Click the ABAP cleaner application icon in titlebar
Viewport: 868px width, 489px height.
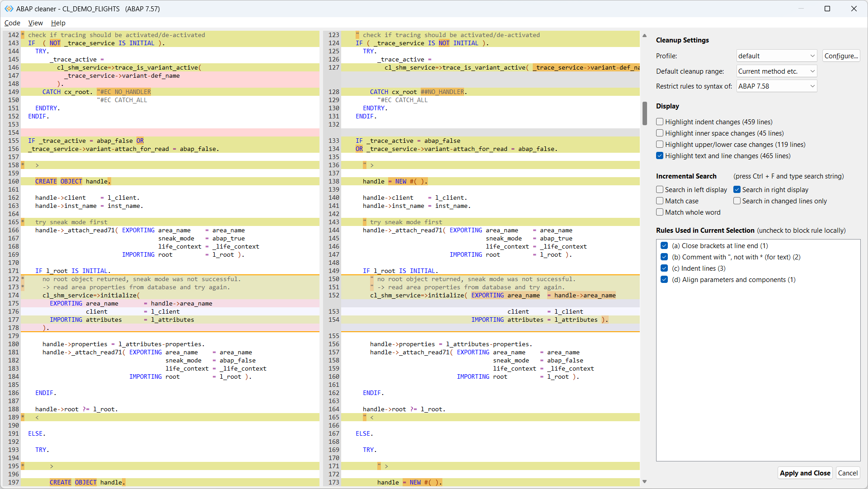pyautogui.click(x=9, y=9)
